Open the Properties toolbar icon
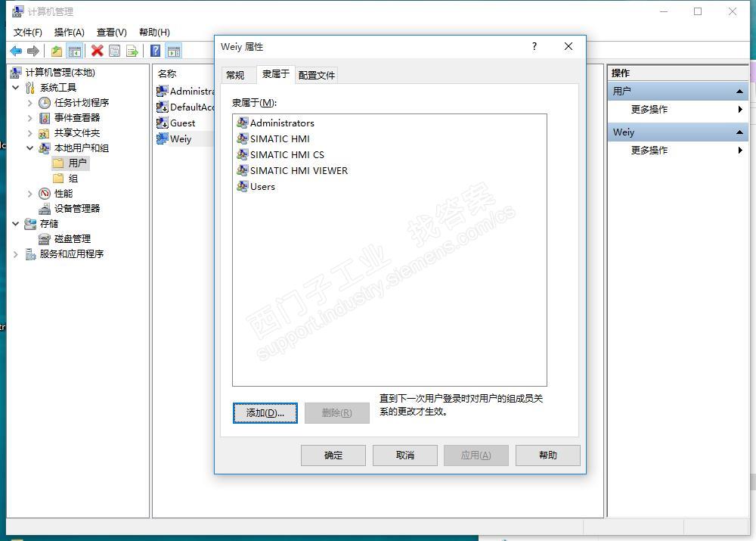Viewport: 756px width, 541px height. point(115,51)
